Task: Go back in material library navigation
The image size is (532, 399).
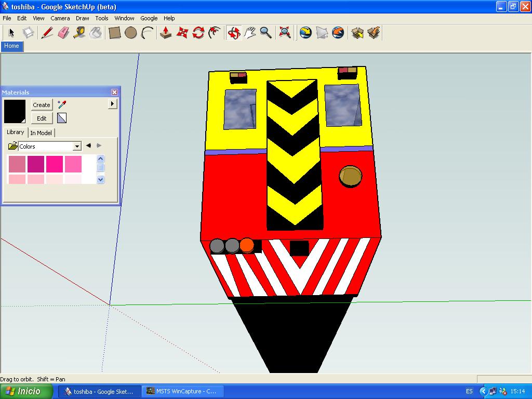Action: (x=88, y=146)
